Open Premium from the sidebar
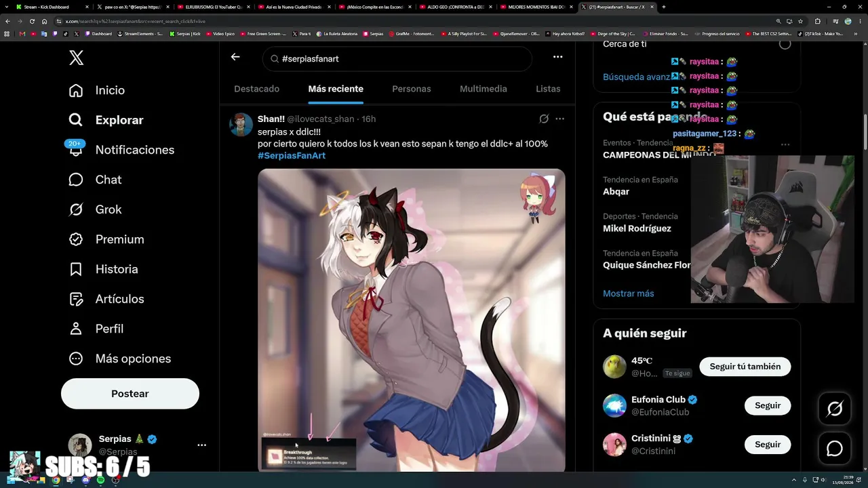The height and width of the screenshot is (488, 868). pyautogui.click(x=106, y=239)
